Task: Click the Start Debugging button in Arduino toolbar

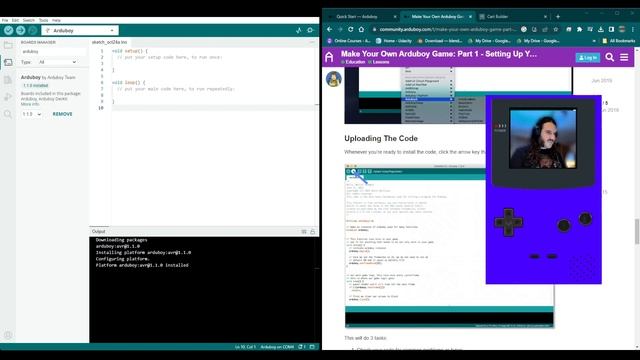Action: coord(33,30)
